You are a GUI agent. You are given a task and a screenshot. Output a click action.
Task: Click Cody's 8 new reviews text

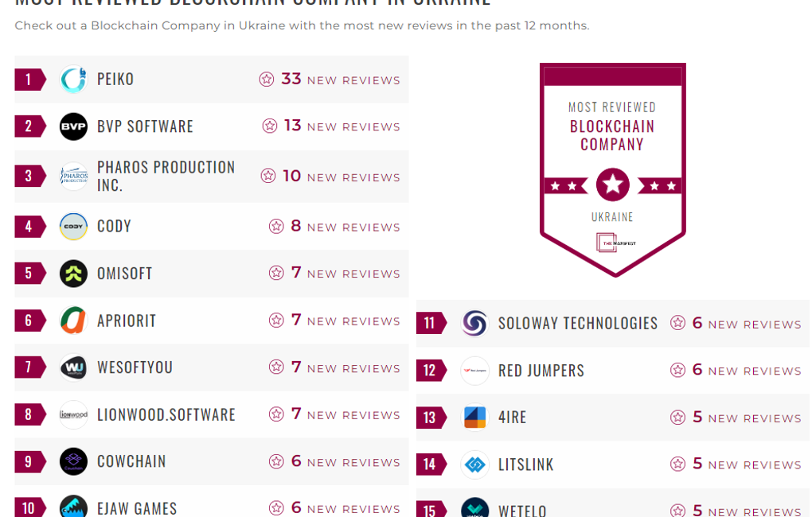coord(345,226)
